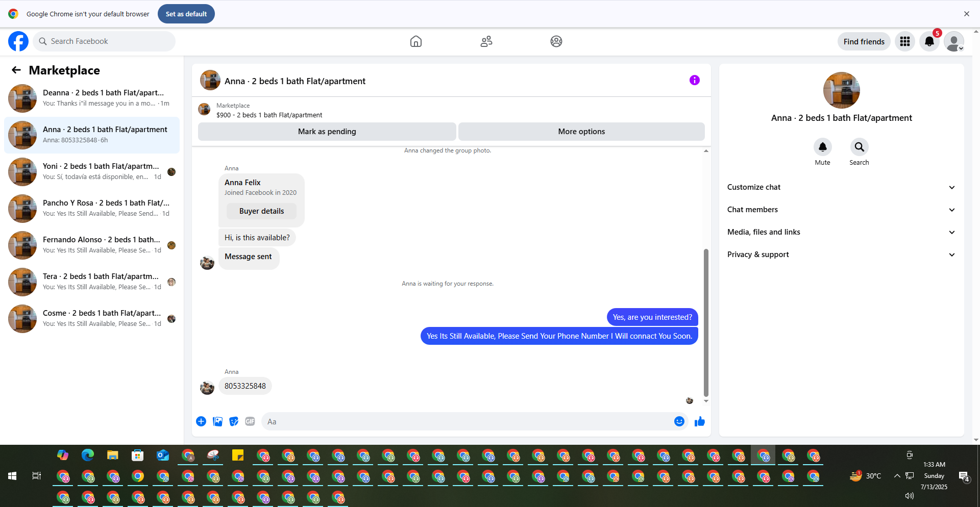Choose a sticker icon in composer
Image resolution: width=980 pixels, height=507 pixels.
pyautogui.click(x=234, y=421)
